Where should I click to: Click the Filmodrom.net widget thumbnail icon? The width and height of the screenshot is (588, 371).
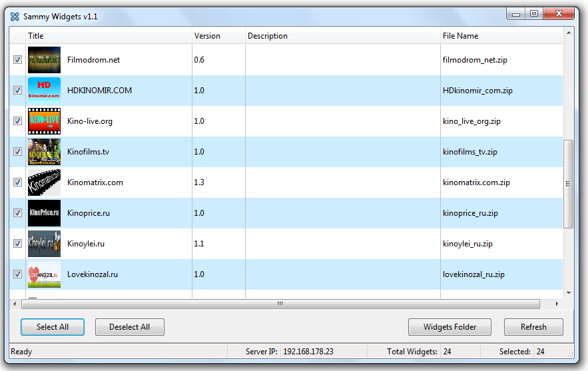click(44, 60)
